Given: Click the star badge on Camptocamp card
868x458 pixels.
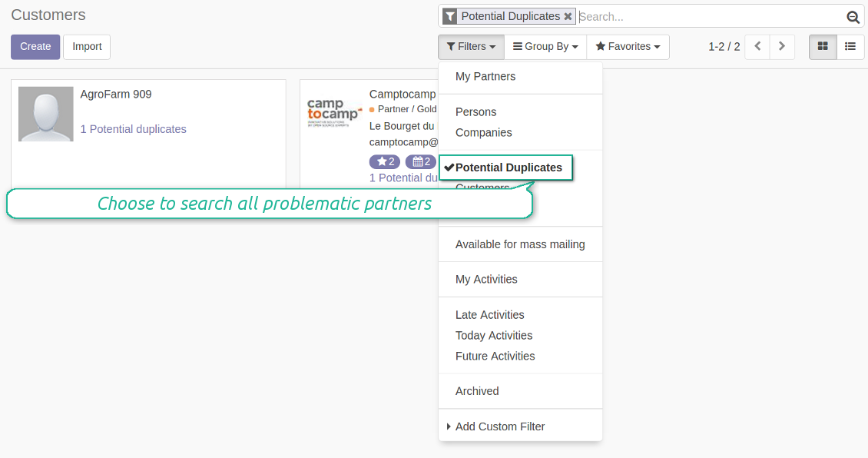Looking at the screenshot, I should (x=385, y=161).
